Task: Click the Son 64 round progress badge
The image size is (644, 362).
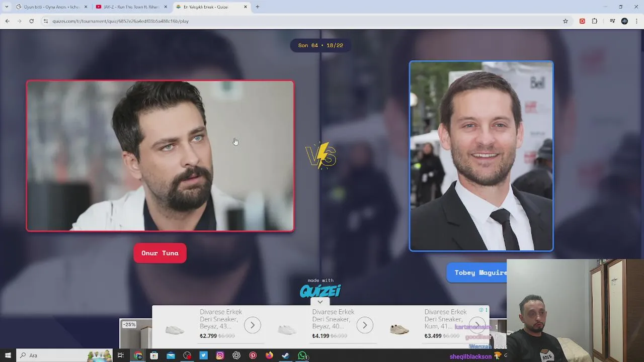Action: [320, 45]
